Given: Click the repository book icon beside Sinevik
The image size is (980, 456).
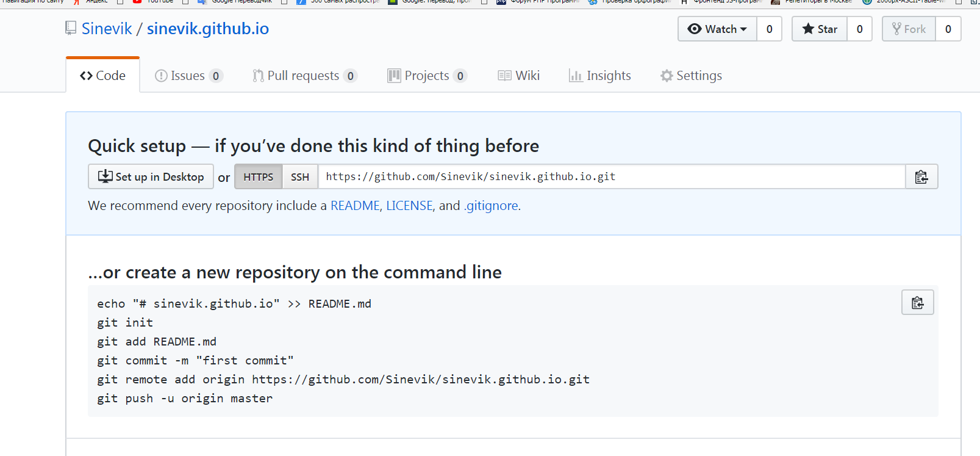Looking at the screenshot, I should point(71,28).
